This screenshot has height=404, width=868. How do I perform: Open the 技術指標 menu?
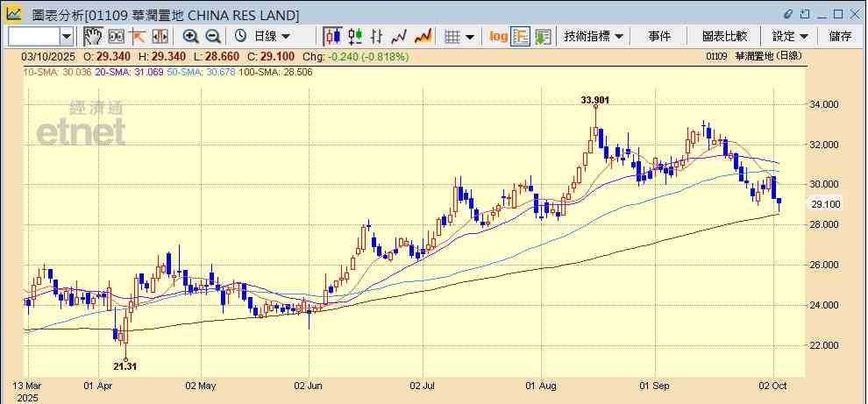[594, 36]
